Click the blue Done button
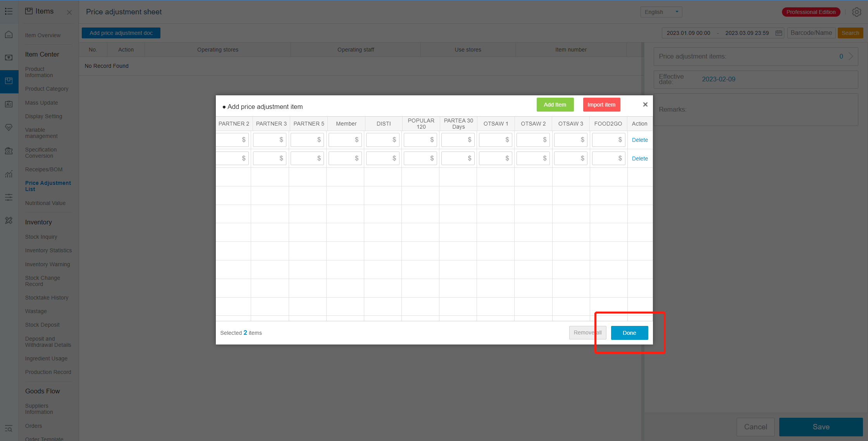 pyautogui.click(x=629, y=333)
